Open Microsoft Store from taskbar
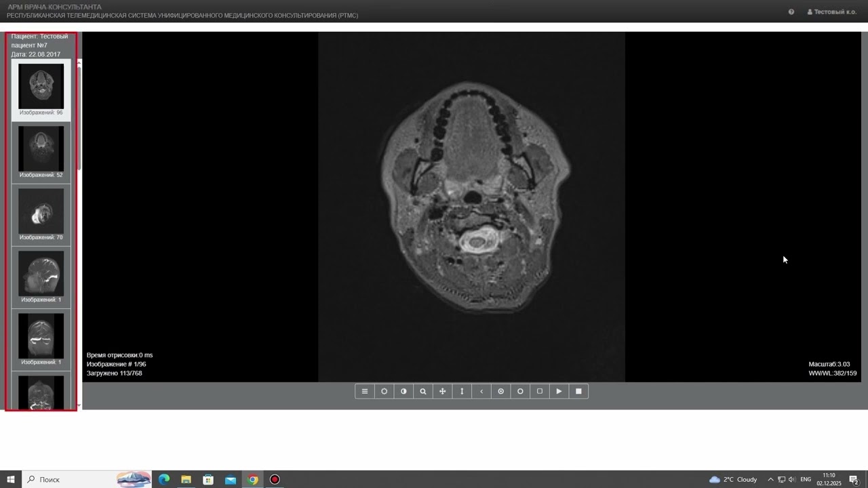Screen dimensions: 868x488 pyautogui.click(x=208, y=479)
